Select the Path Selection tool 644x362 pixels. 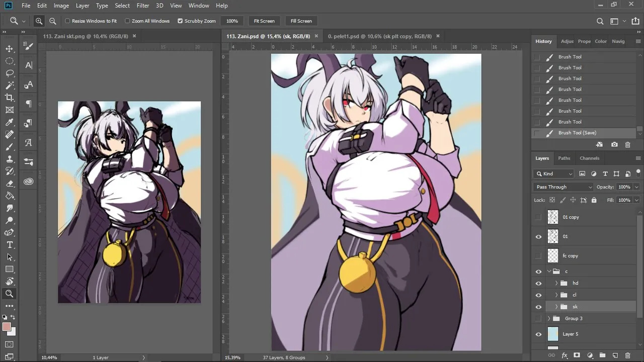pos(9,257)
